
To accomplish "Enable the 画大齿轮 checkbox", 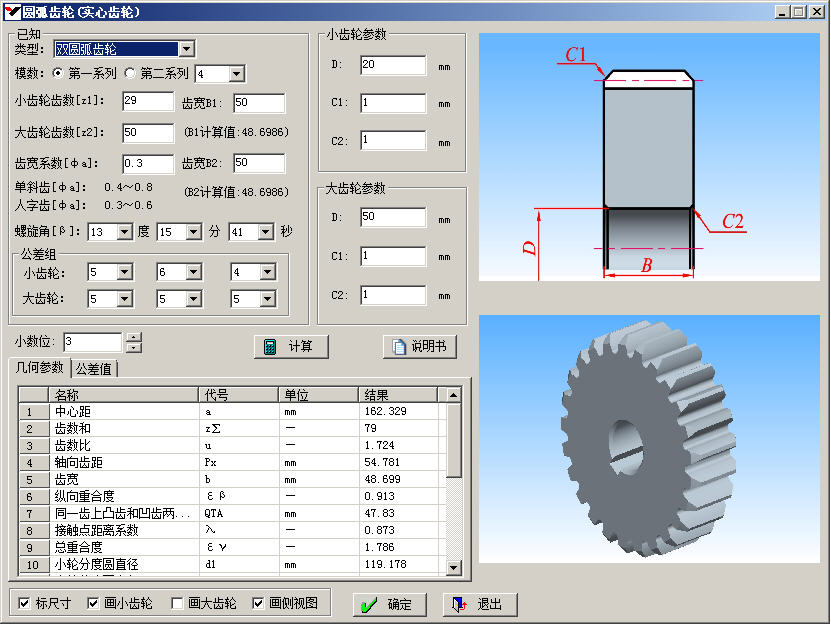I will [178, 603].
